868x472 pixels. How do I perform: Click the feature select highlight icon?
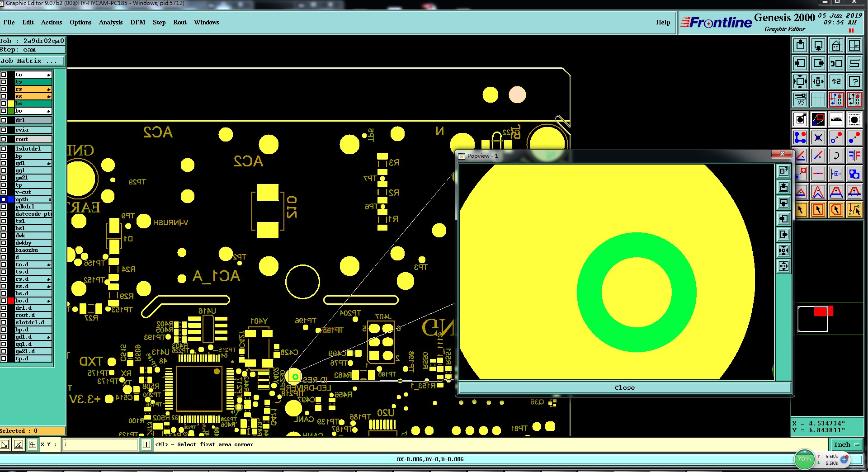click(854, 120)
